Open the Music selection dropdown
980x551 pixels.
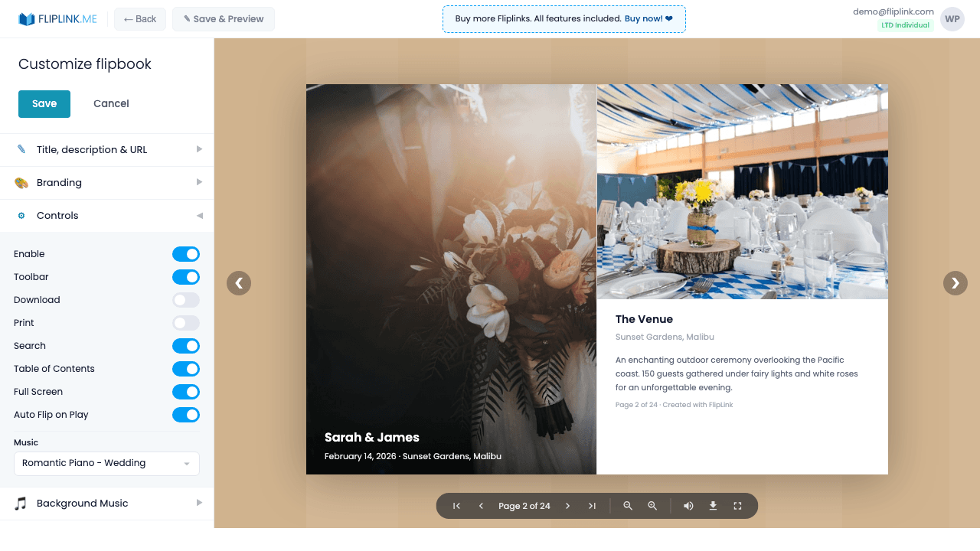pos(106,463)
